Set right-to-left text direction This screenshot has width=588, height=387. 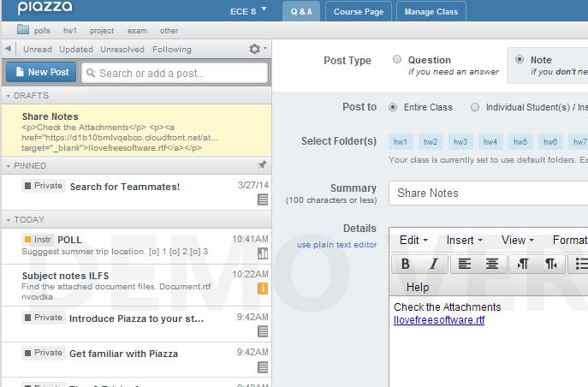[x=551, y=264]
